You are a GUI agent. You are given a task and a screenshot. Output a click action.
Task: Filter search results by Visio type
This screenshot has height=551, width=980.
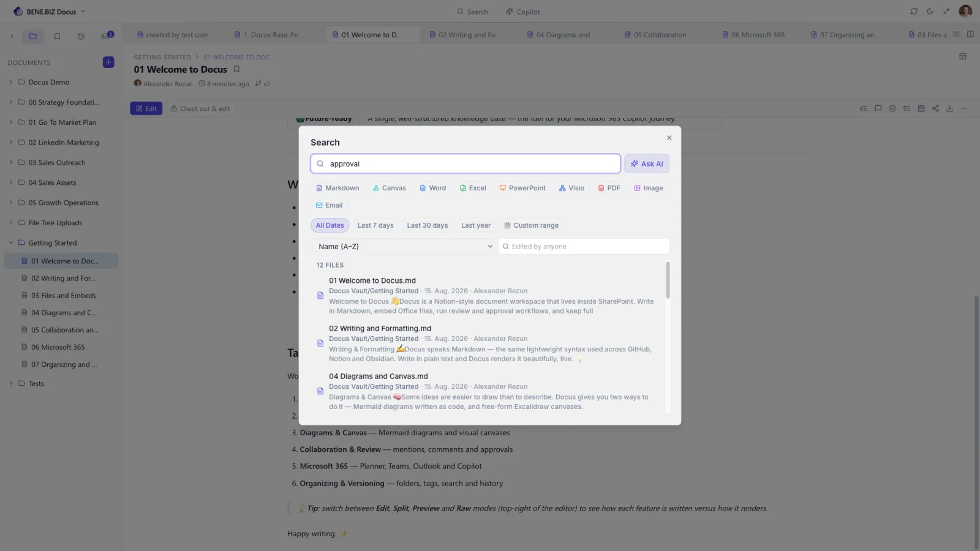[x=571, y=188]
